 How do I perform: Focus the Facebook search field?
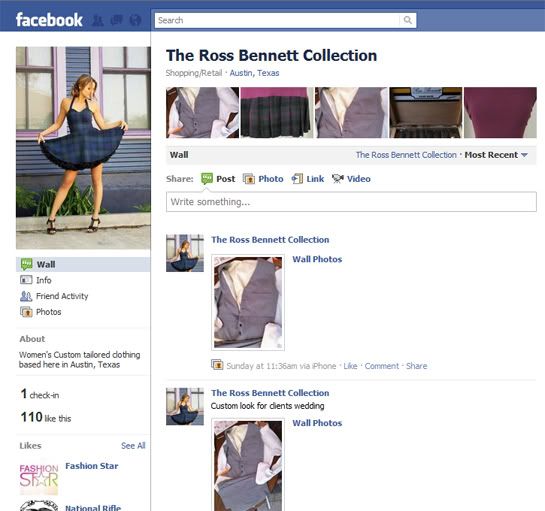(x=277, y=20)
